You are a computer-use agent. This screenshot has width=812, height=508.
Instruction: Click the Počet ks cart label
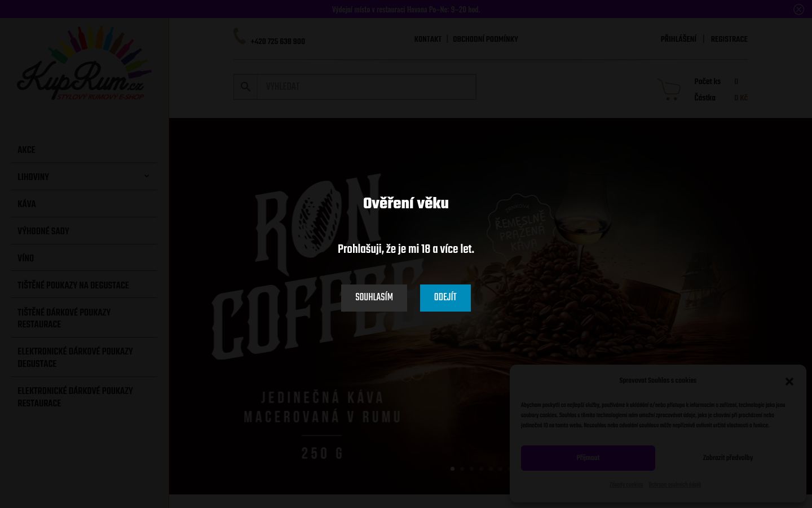tap(707, 82)
